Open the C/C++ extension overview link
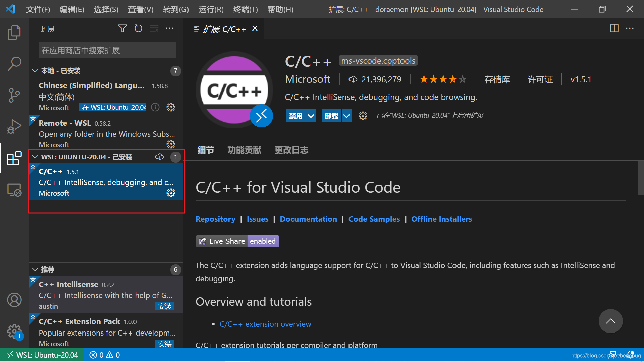644x362 pixels. 265,324
